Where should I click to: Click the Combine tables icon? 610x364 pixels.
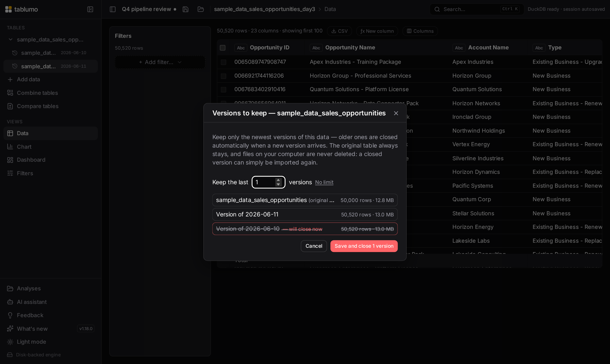click(x=10, y=93)
